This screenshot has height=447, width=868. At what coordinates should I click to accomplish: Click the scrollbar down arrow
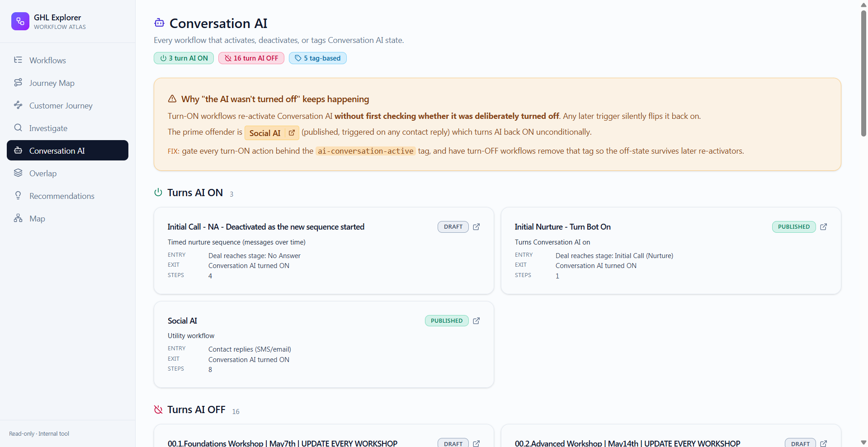click(x=863, y=442)
